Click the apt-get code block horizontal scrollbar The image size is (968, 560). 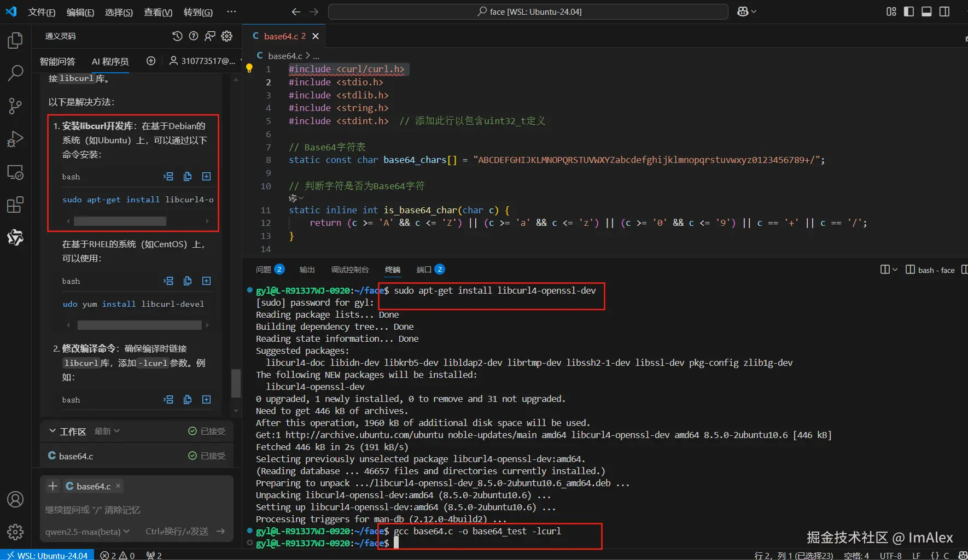(x=120, y=221)
